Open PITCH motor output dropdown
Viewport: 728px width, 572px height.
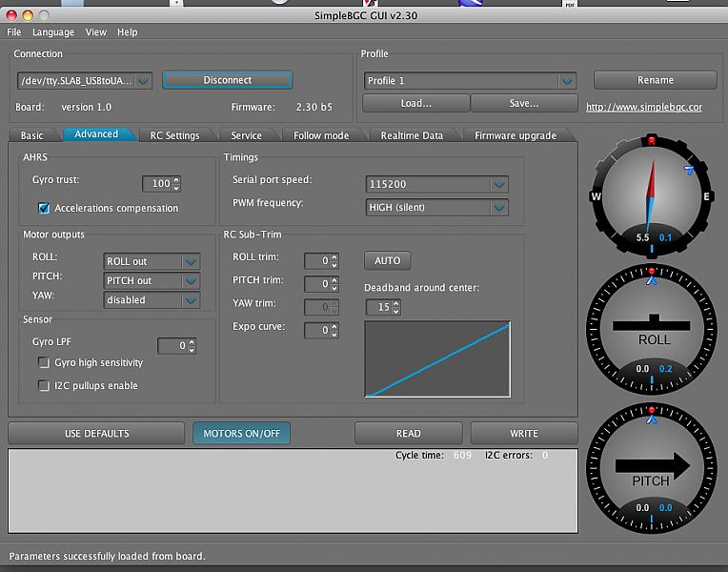[x=152, y=280]
